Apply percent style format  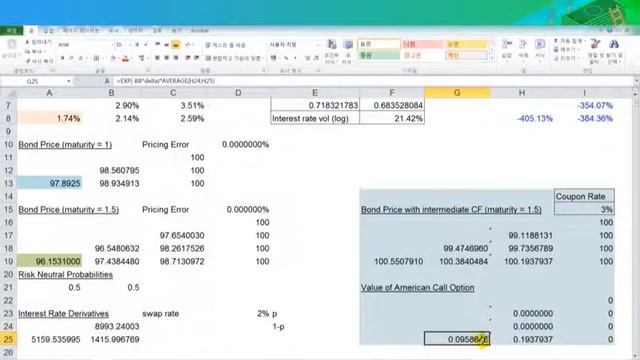286,58
